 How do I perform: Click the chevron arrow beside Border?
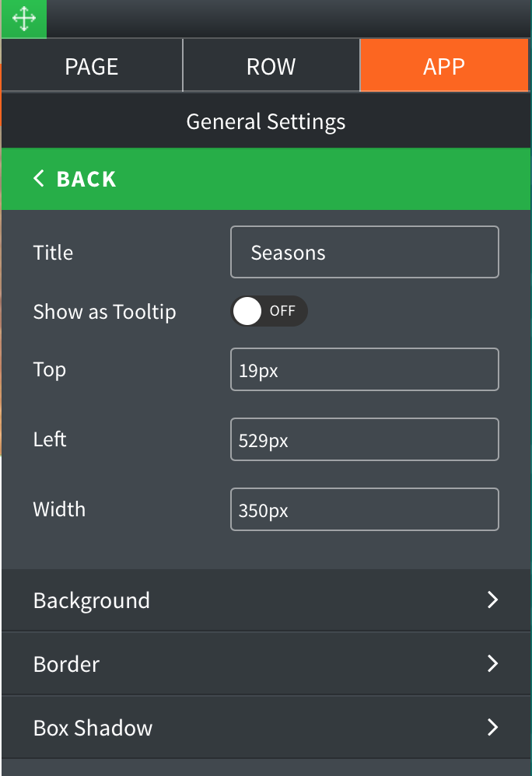pos(492,664)
